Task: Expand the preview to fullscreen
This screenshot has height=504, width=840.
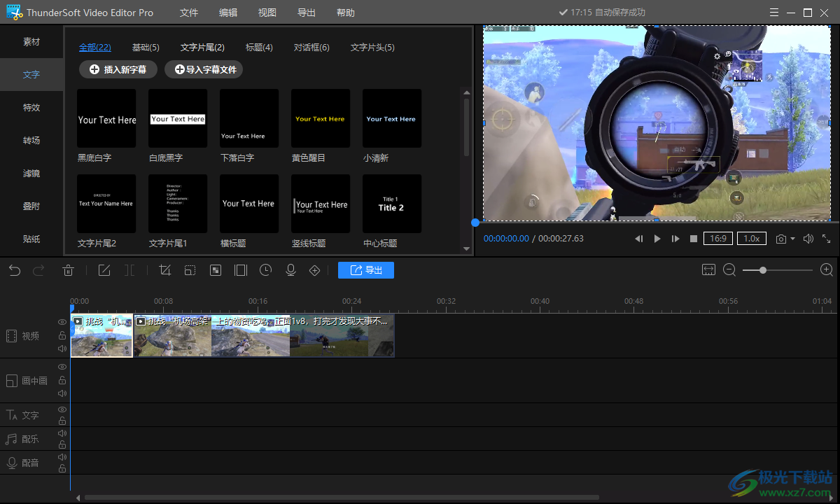Action: 827,239
